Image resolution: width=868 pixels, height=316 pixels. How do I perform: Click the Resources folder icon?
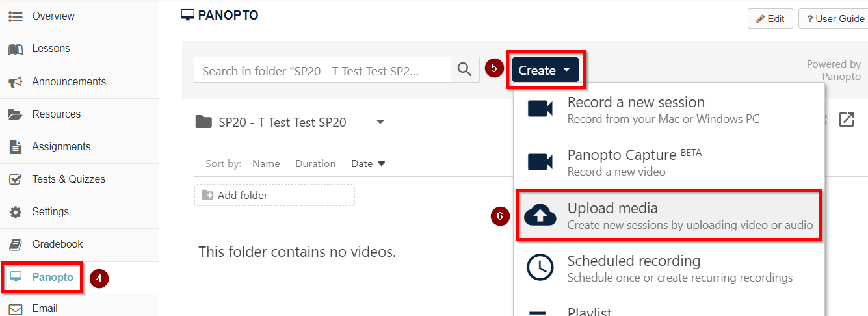pos(16,114)
